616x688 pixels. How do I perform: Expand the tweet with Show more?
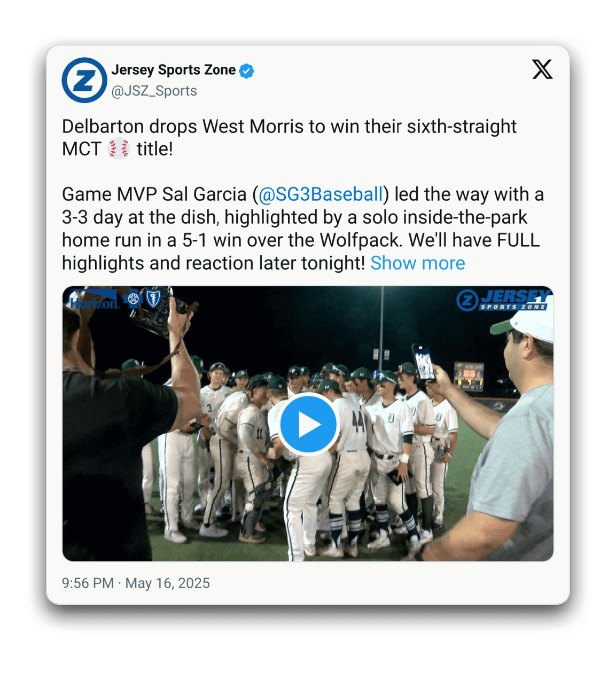tap(417, 263)
